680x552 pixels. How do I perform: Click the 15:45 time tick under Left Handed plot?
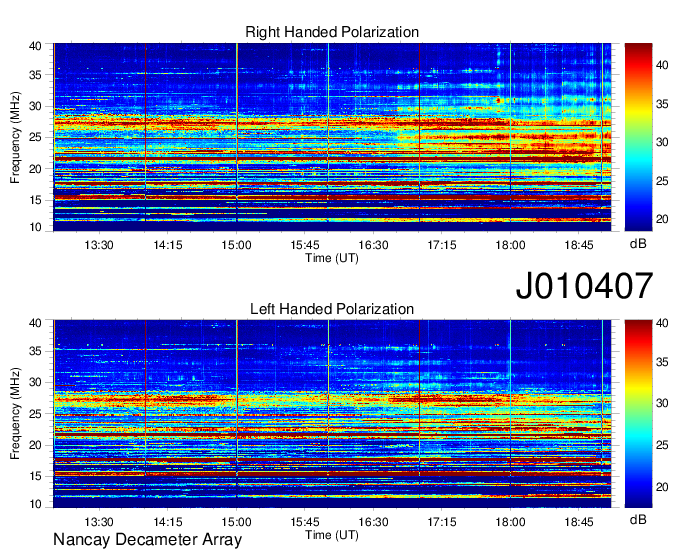point(305,522)
